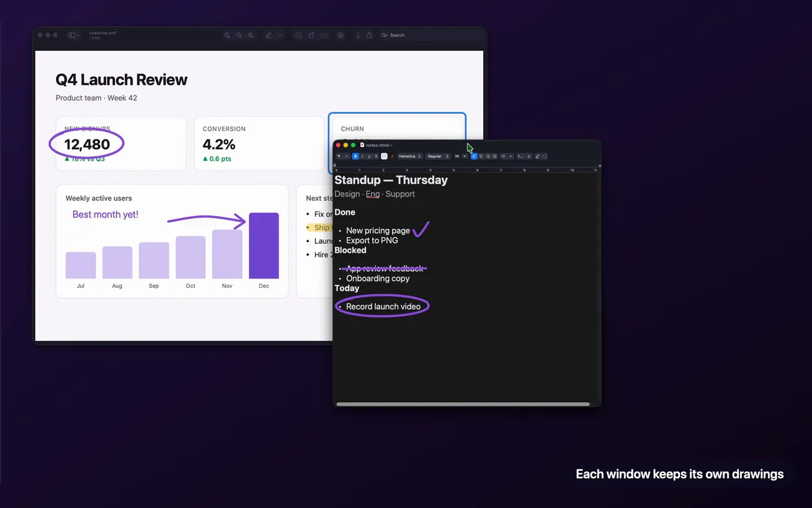This screenshot has height=508, width=812.
Task: Click the "Record launch video" list item
Action: (x=383, y=307)
